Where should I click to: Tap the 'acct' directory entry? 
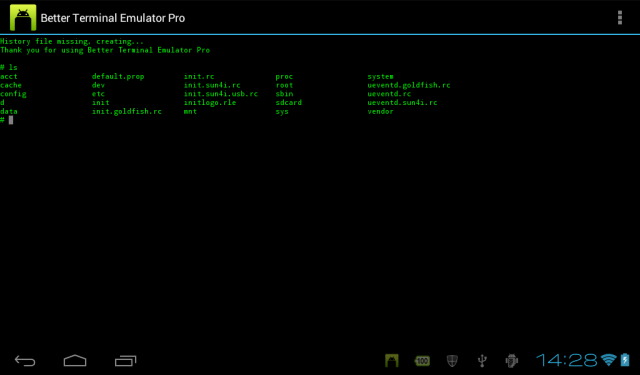click(x=9, y=77)
